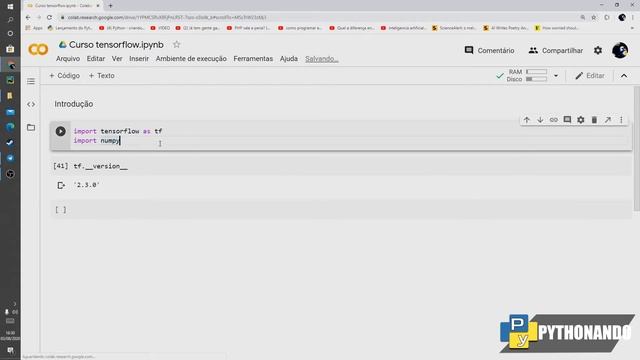Bookmark this page star icon

(594, 17)
